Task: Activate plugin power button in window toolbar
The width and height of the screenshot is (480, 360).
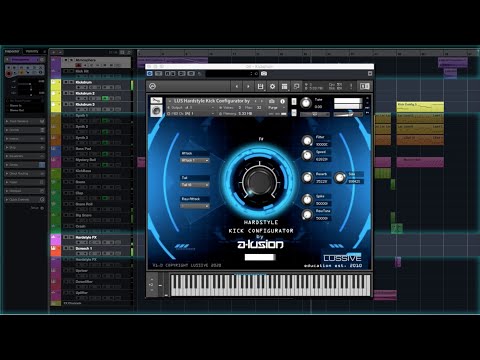Action: click(150, 73)
